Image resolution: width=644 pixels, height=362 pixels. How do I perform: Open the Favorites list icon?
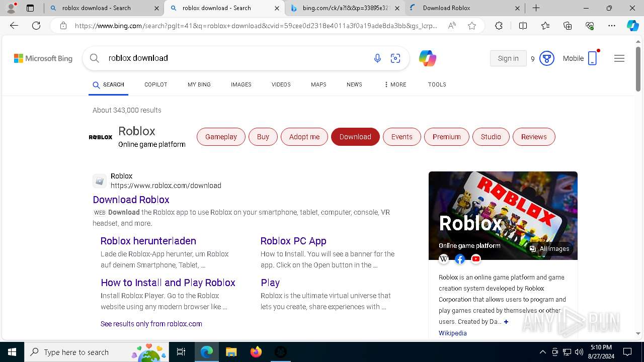tap(545, 26)
